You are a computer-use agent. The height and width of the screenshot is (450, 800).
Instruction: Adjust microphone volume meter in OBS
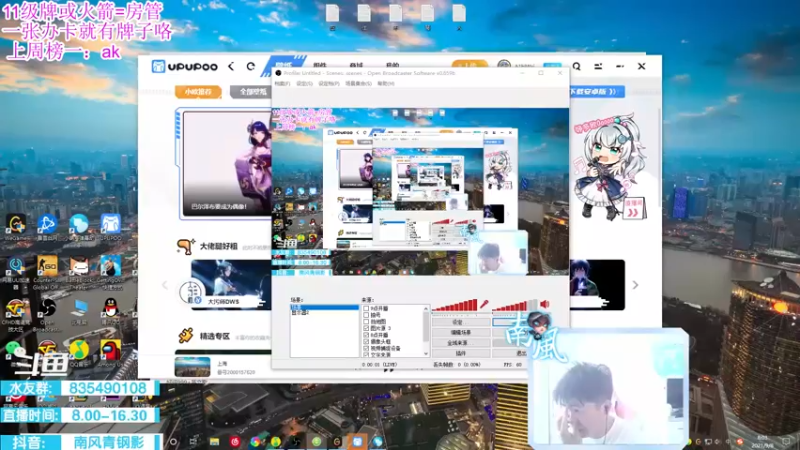(455, 305)
